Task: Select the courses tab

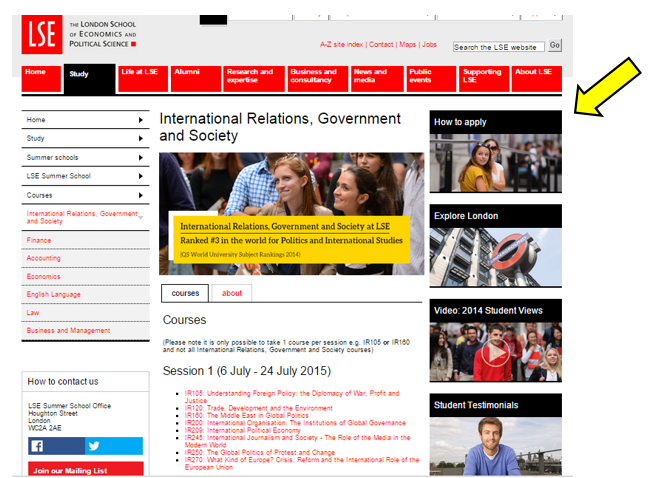Action: [x=185, y=293]
